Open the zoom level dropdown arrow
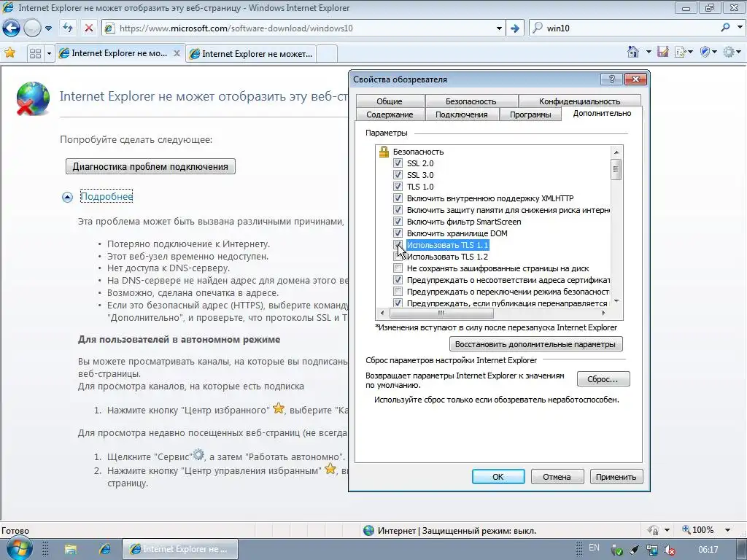This screenshot has width=747, height=560. tap(727, 529)
